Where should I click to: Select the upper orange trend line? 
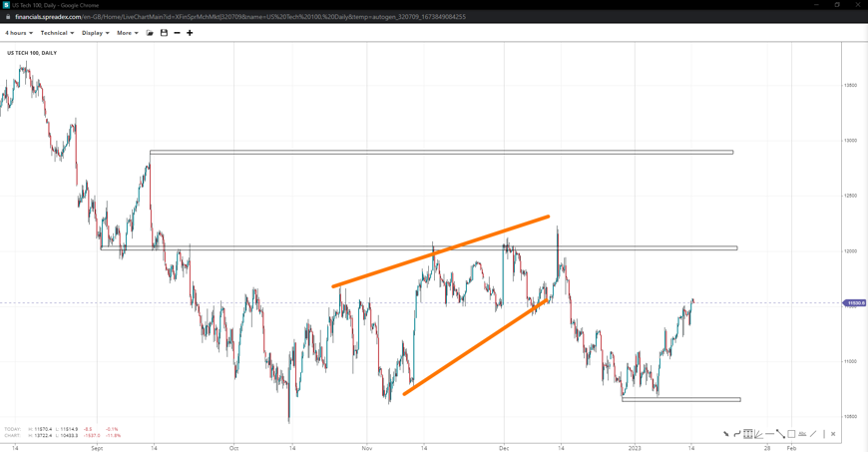[439, 252]
